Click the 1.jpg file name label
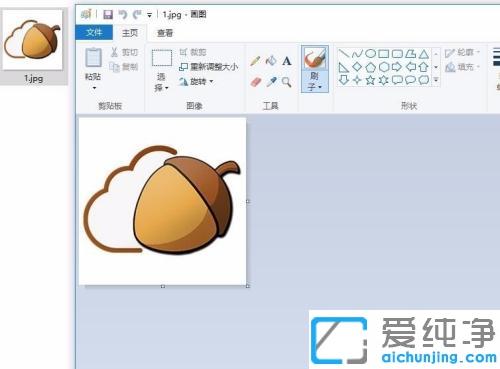This screenshot has width=500, height=369. tap(34, 79)
